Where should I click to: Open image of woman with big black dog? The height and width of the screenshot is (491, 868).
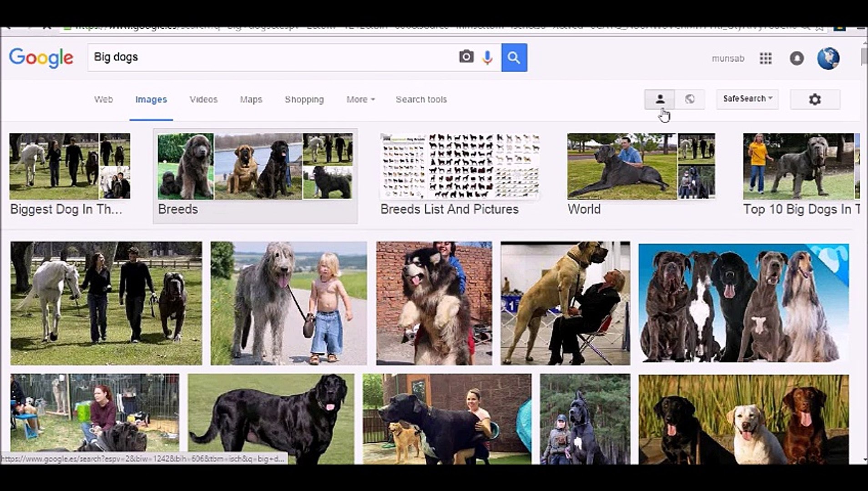447,419
